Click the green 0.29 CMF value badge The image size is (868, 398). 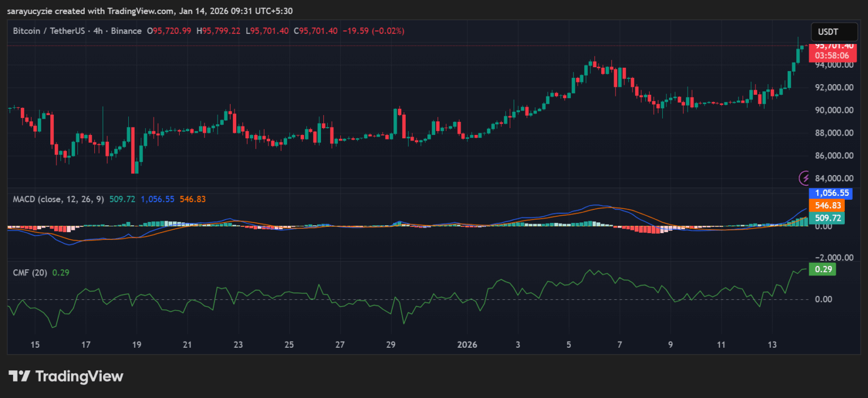pyautogui.click(x=823, y=269)
